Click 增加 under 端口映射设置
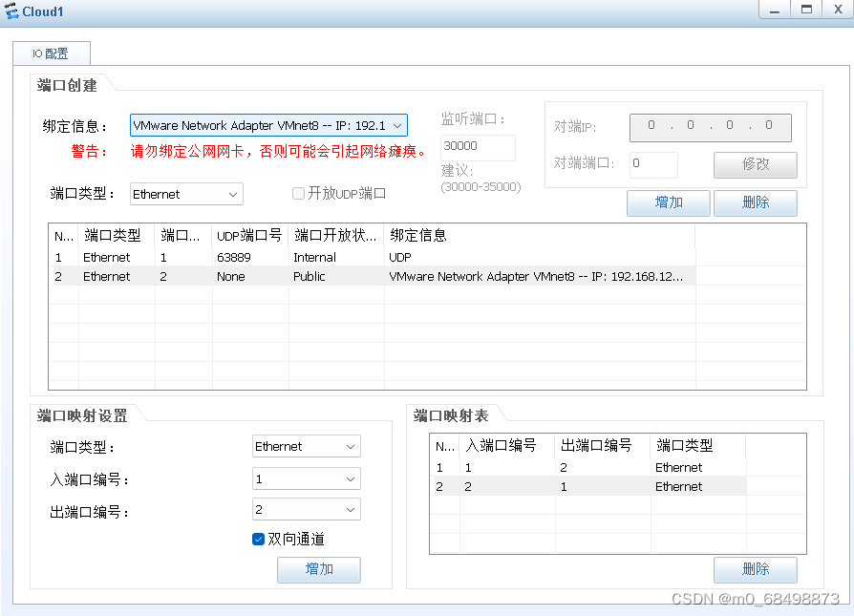Image resolution: width=854 pixels, height=616 pixels. point(318,569)
